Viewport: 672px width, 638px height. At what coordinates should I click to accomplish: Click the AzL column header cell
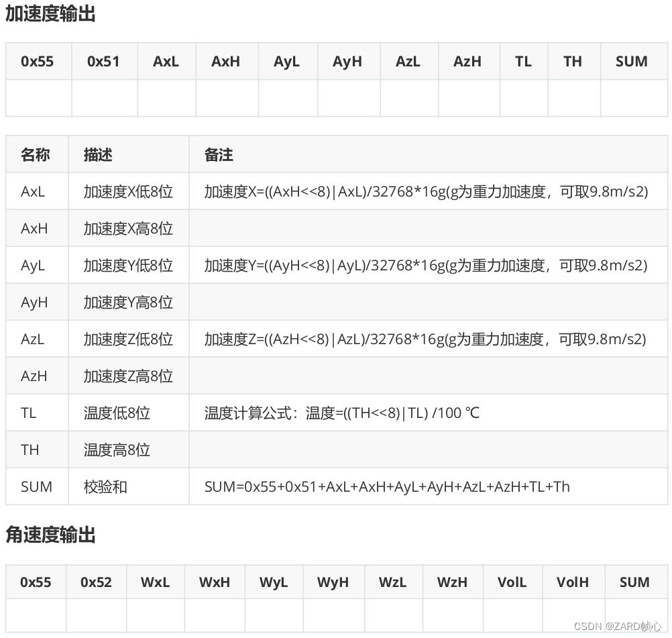[x=409, y=61]
